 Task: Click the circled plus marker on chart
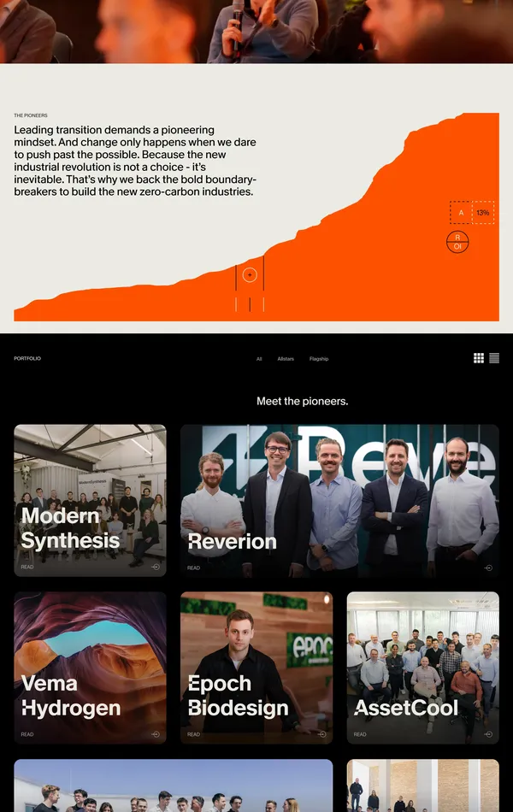click(x=250, y=274)
